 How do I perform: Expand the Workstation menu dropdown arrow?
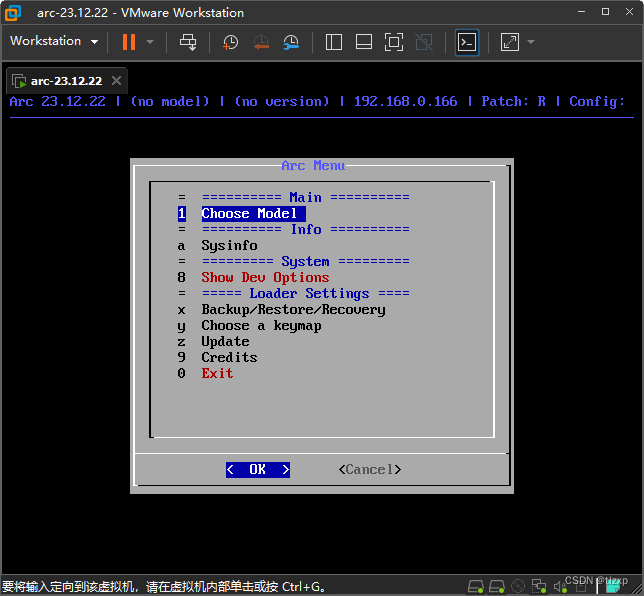pos(94,42)
